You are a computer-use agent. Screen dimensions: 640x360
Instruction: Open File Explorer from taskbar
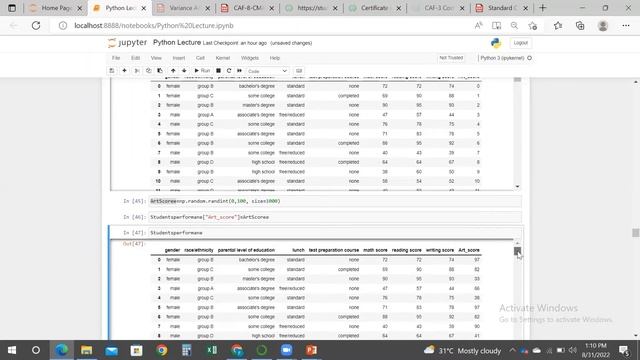86,350
